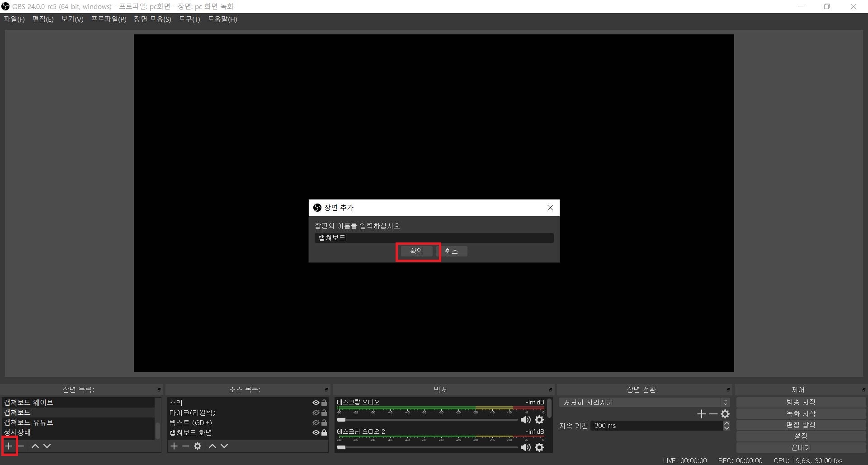Image resolution: width=868 pixels, height=465 pixels.
Task: Open source properties gear in source list
Action: (x=198, y=446)
